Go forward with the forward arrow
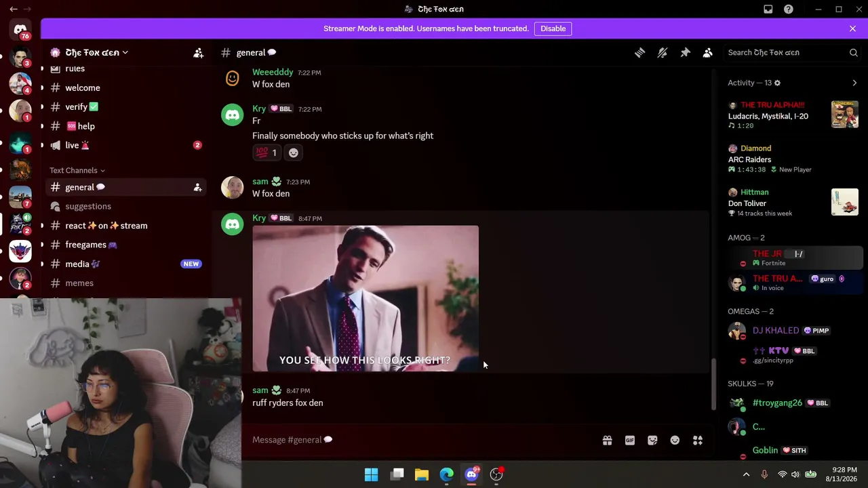Image resolution: width=868 pixels, height=488 pixels. pos(27,9)
